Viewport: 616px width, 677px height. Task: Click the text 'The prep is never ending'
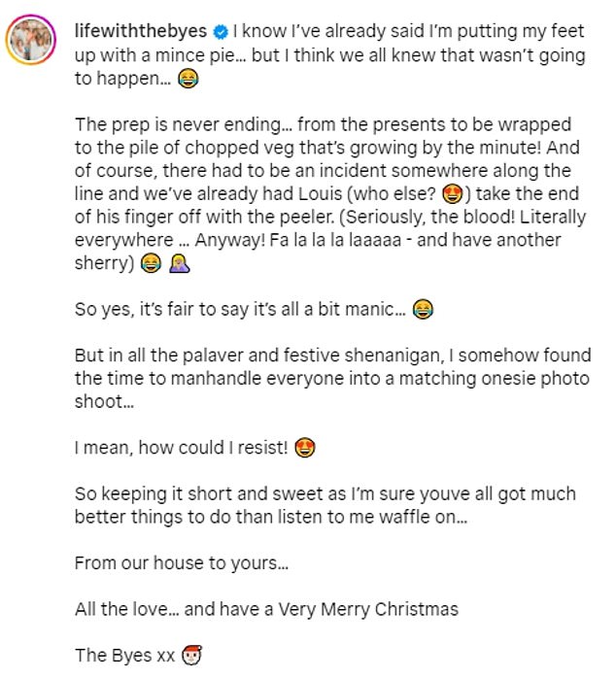tap(178, 124)
